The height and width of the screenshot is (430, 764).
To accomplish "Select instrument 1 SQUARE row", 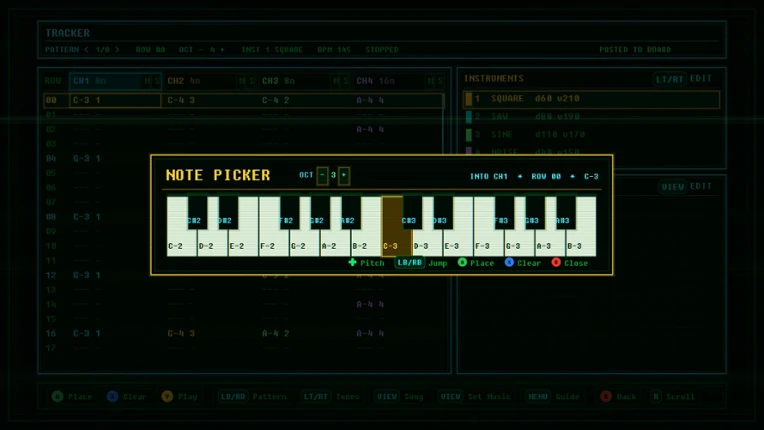I will click(x=591, y=99).
